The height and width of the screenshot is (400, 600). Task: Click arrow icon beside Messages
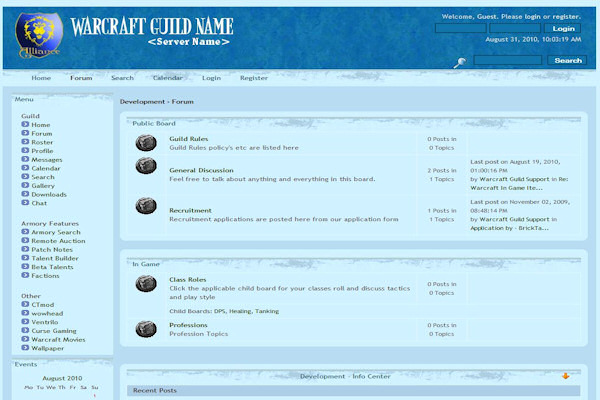coord(25,159)
